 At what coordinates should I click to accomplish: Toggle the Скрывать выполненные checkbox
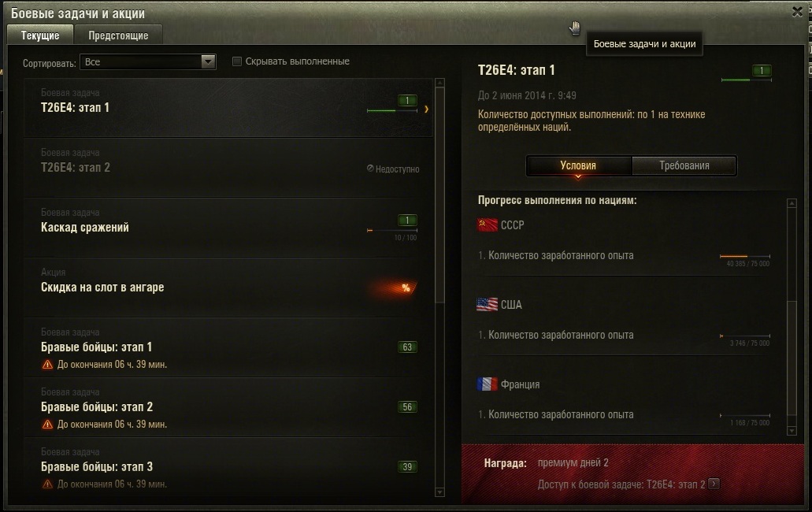point(236,61)
